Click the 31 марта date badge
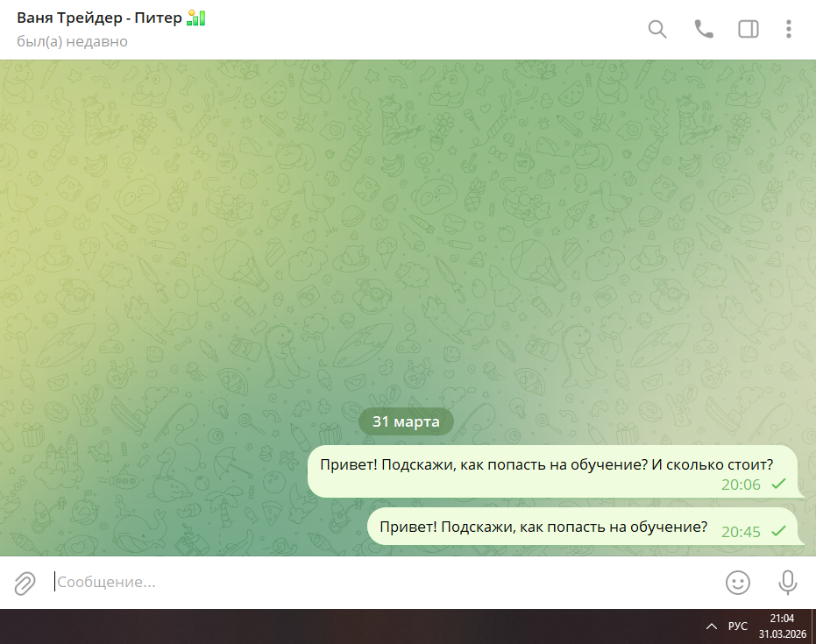The width and height of the screenshot is (816, 644). [x=406, y=421]
